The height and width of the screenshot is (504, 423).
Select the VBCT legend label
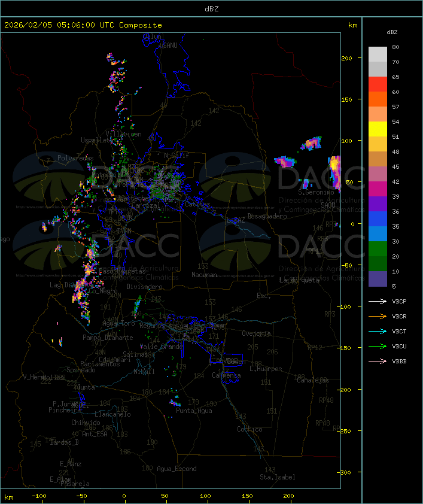pyautogui.click(x=399, y=332)
